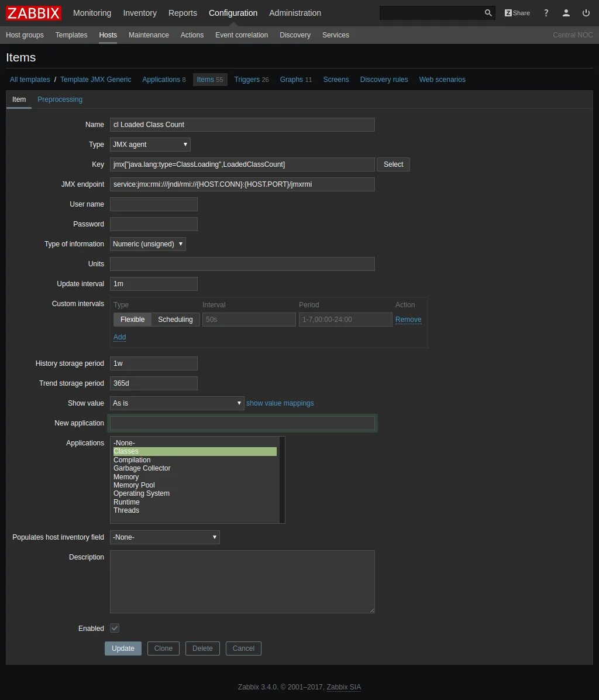Open the Zabbix Share link icon
Image resolution: width=599 pixels, height=700 pixels.
pyautogui.click(x=517, y=13)
